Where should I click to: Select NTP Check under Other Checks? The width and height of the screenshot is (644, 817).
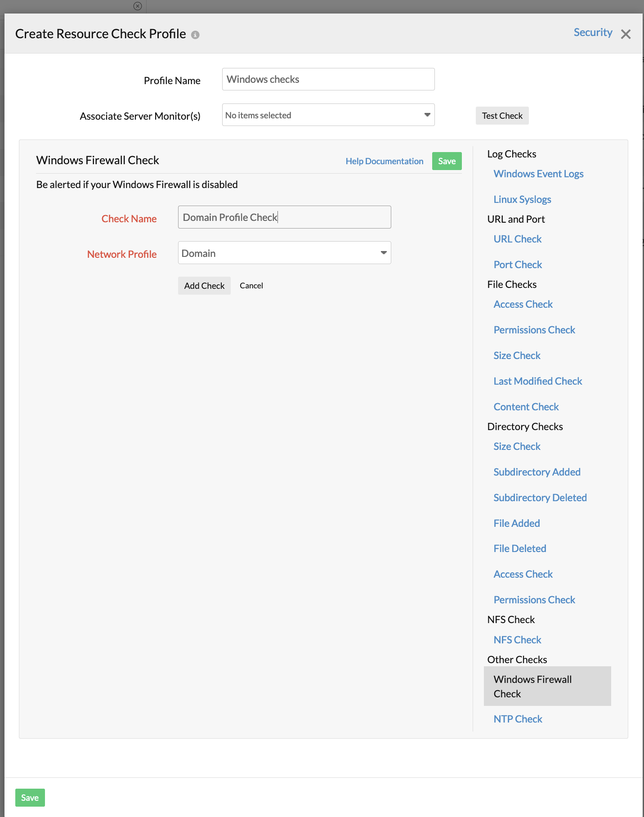[x=518, y=719]
